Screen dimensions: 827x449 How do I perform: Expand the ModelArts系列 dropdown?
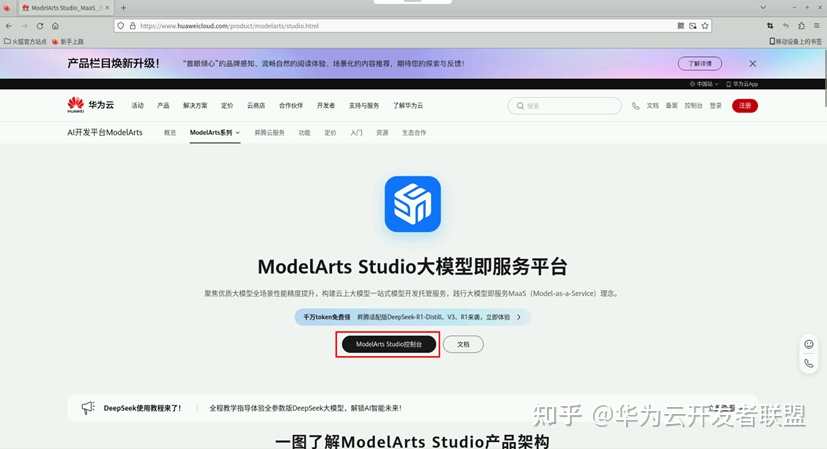coord(215,132)
